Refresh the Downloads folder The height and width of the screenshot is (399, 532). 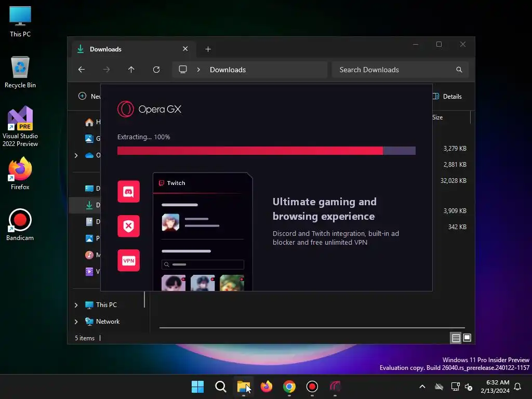[156, 70]
